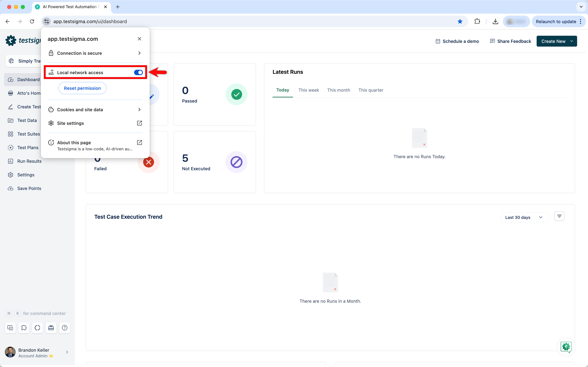Open the Chrome downloads icon
The width and height of the screenshot is (588, 367).
[495, 21]
